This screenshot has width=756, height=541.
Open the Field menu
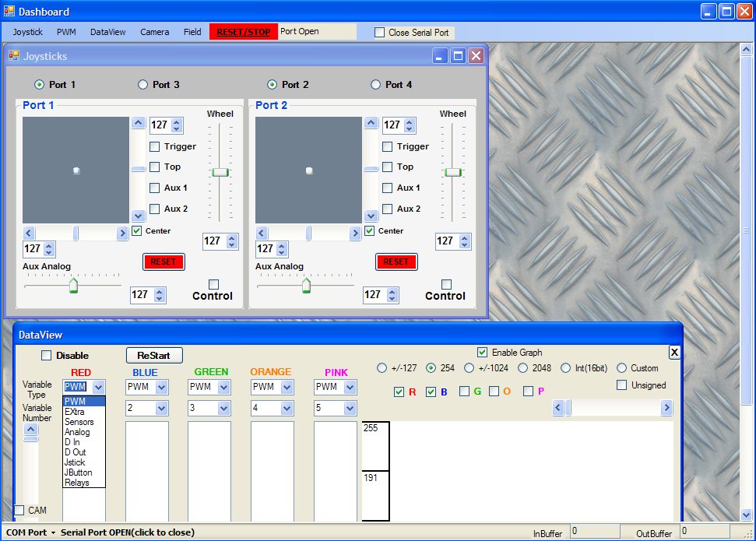pyautogui.click(x=192, y=32)
